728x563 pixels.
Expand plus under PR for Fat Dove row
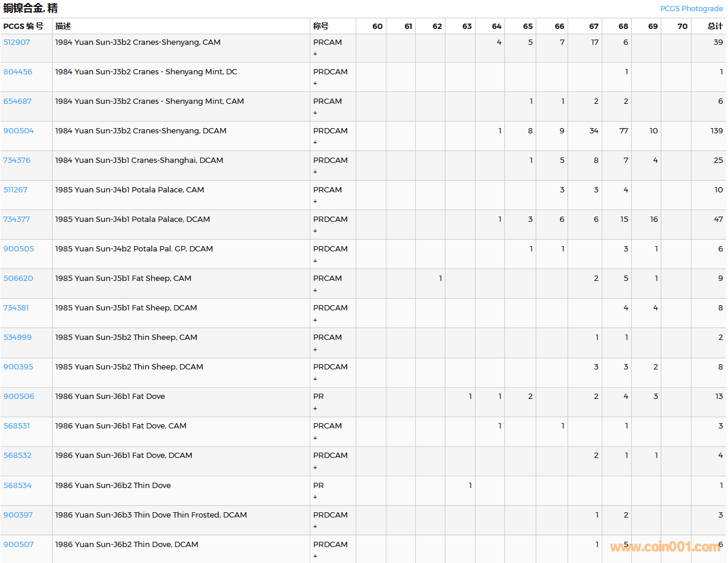pos(315,408)
